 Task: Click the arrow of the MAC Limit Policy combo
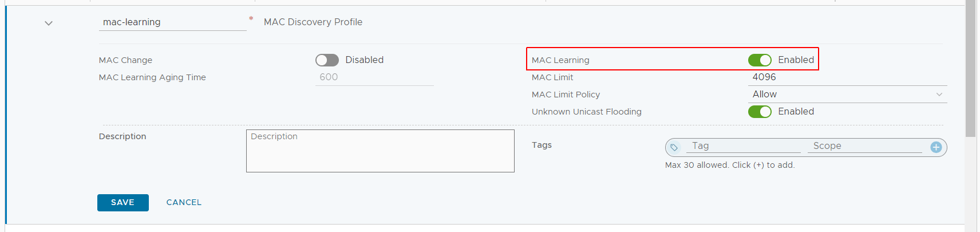[x=939, y=95]
